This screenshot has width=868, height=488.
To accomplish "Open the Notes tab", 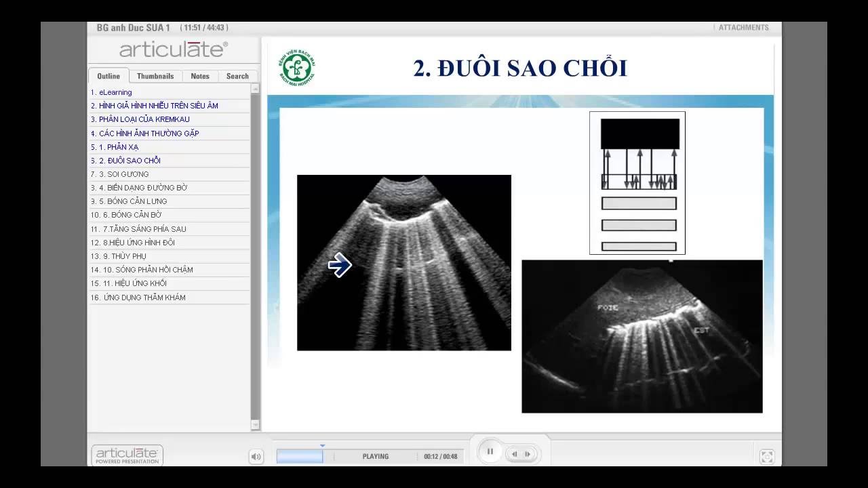I will coord(200,76).
